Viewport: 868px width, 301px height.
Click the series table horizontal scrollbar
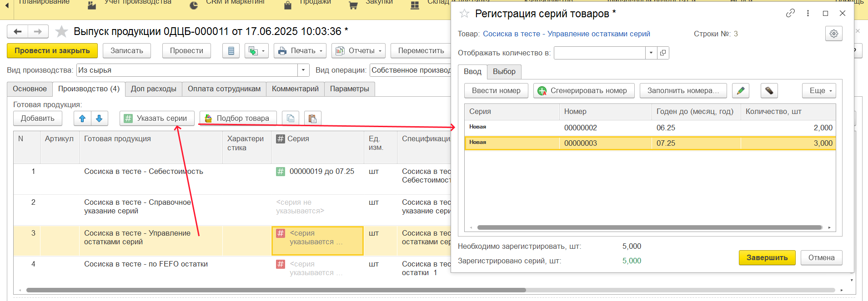649,227
